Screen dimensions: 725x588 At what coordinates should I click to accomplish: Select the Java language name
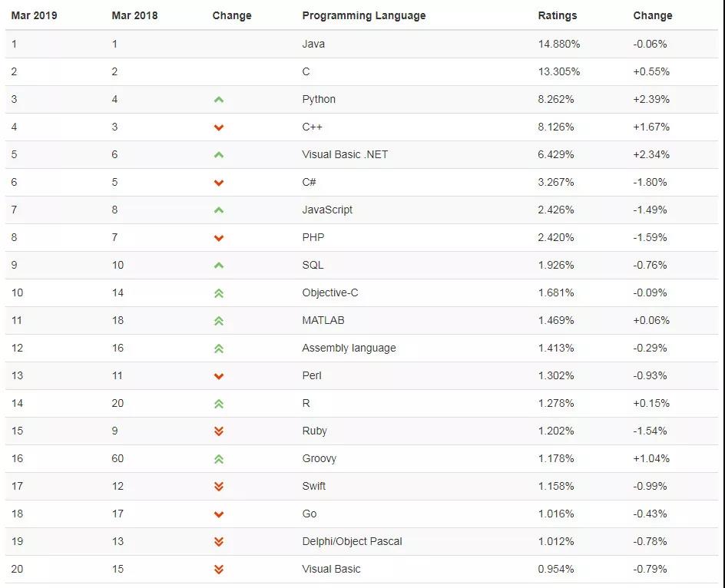coord(313,44)
